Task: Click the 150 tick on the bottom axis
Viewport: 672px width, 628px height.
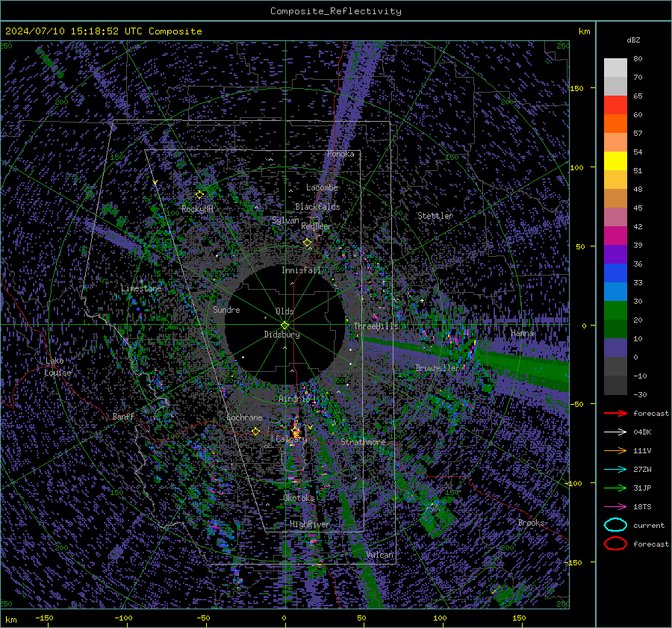Action: [x=519, y=618]
